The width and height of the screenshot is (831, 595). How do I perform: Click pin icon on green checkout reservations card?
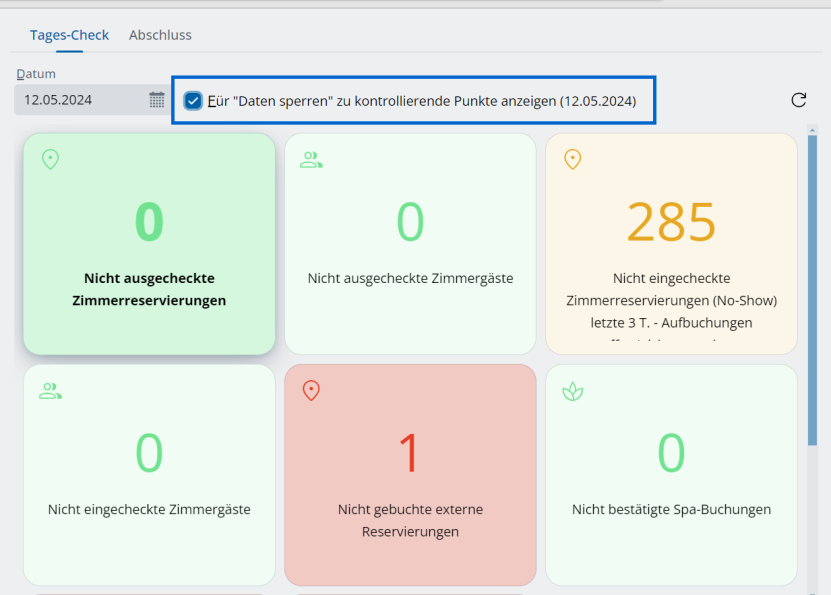[50, 159]
